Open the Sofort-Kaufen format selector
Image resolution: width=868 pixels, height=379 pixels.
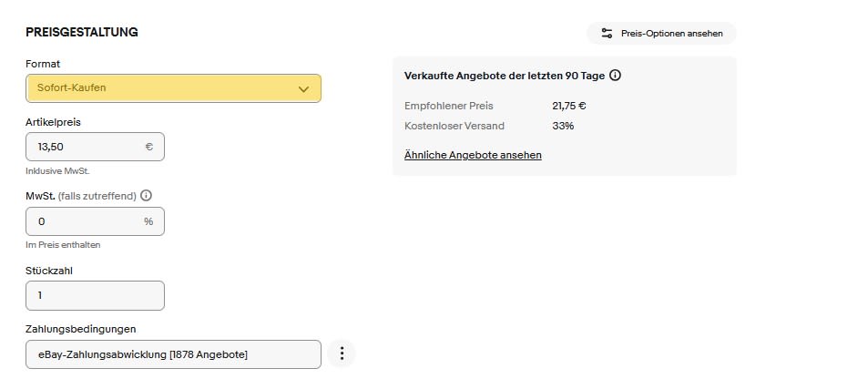pyautogui.click(x=173, y=88)
